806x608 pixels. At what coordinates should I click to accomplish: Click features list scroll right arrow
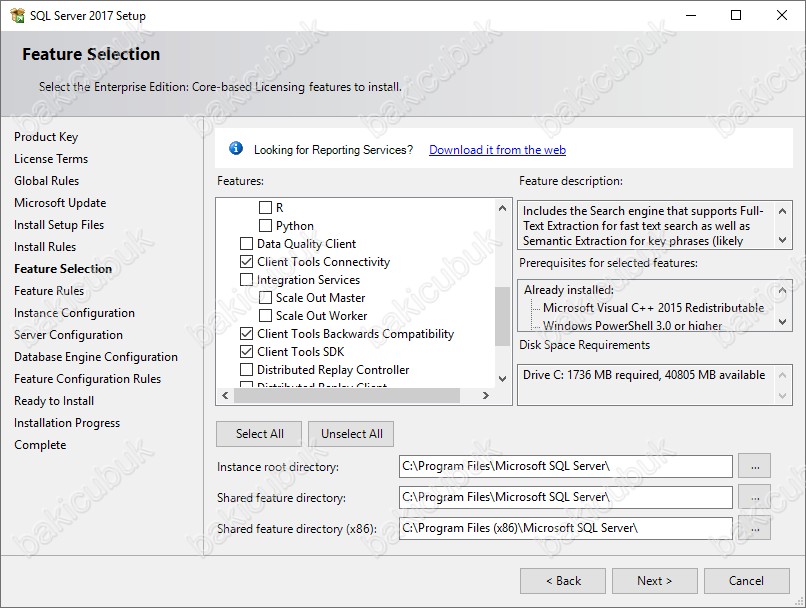485,395
